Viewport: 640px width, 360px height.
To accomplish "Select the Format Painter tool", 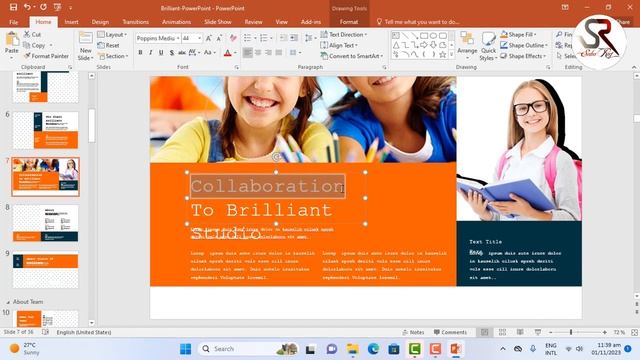I will (x=46, y=56).
